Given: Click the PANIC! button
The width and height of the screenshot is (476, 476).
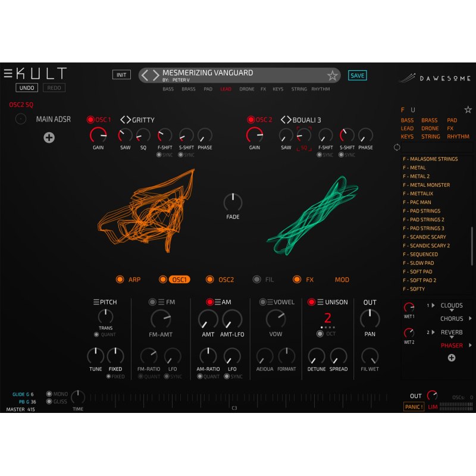Looking at the screenshot, I should (414, 407).
